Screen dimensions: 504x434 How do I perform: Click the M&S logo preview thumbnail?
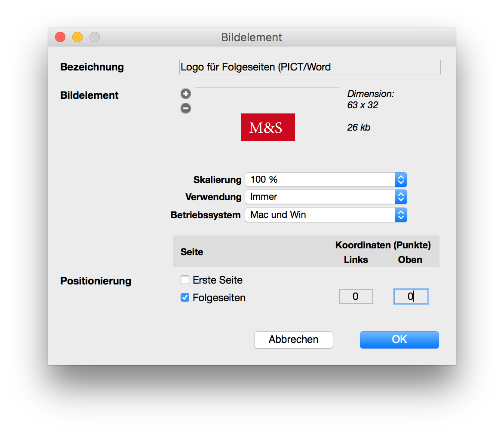(x=268, y=127)
